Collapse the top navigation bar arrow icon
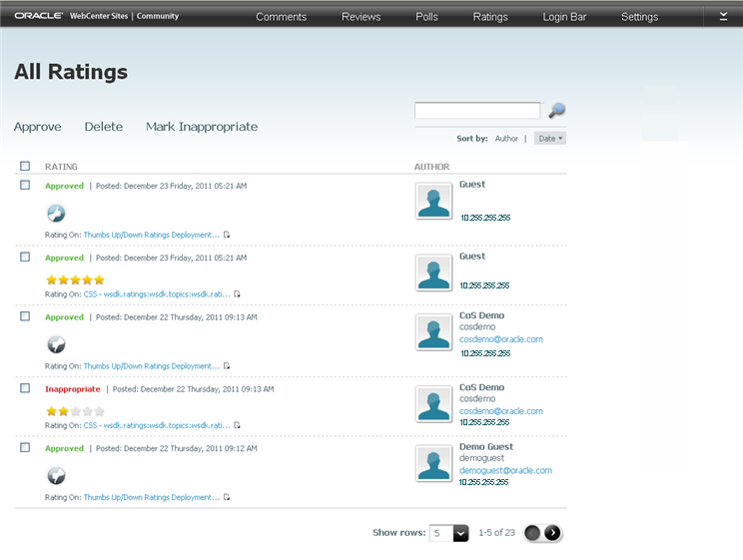743x560 pixels. coord(723,17)
